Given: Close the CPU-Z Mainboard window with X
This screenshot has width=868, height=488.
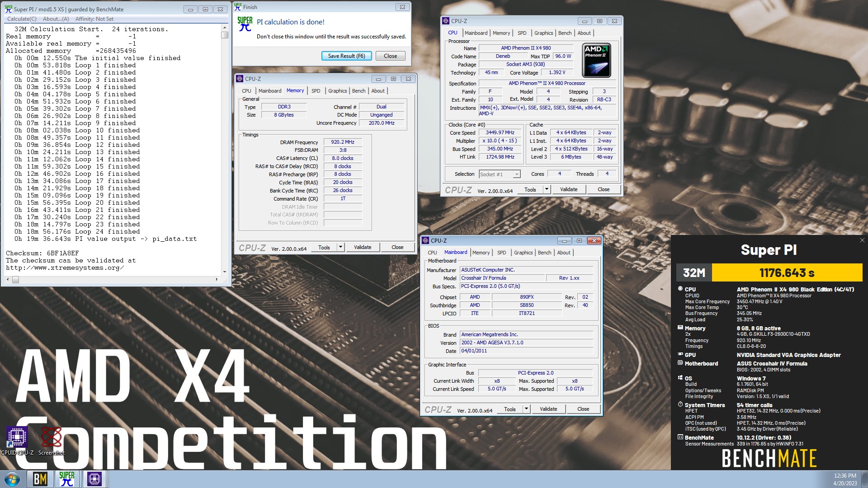Looking at the screenshot, I should click(594, 240).
